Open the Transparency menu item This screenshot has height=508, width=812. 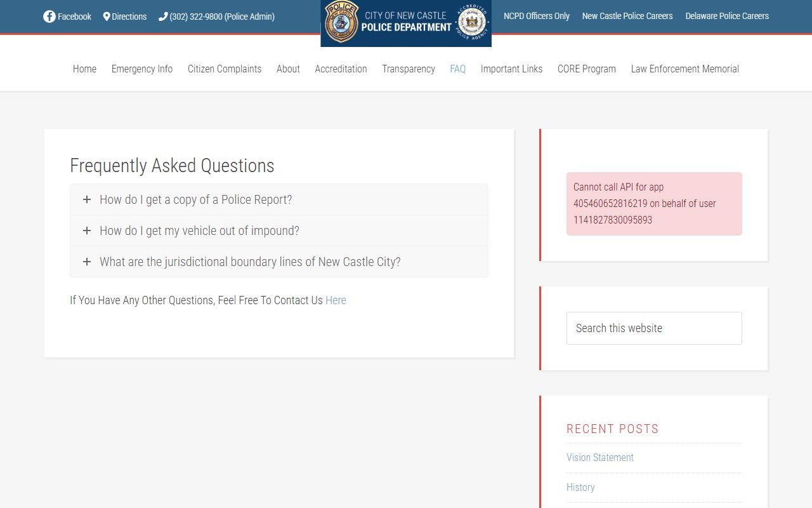409,69
